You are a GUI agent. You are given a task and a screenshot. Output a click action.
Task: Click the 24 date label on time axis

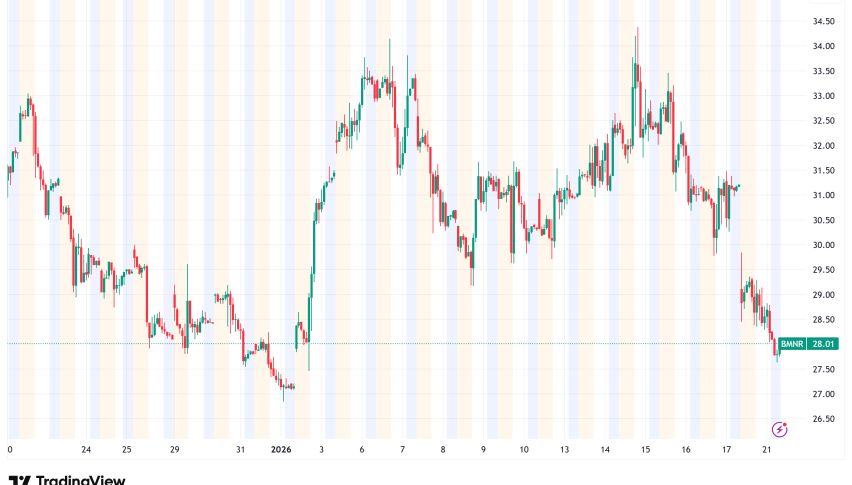point(86,450)
